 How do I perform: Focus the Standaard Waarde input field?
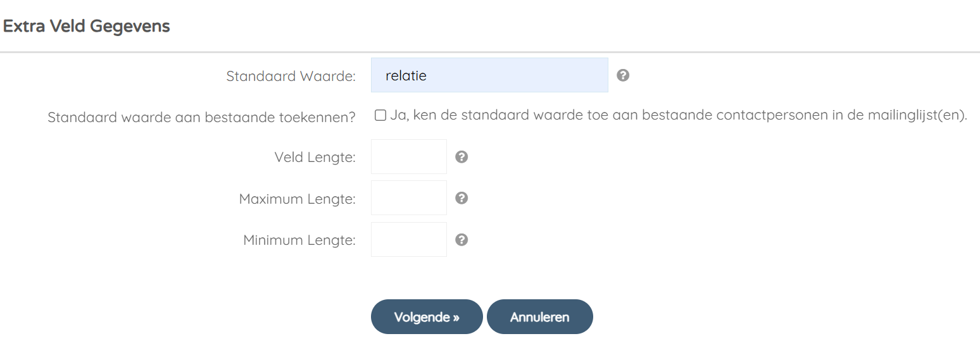pyautogui.click(x=489, y=75)
